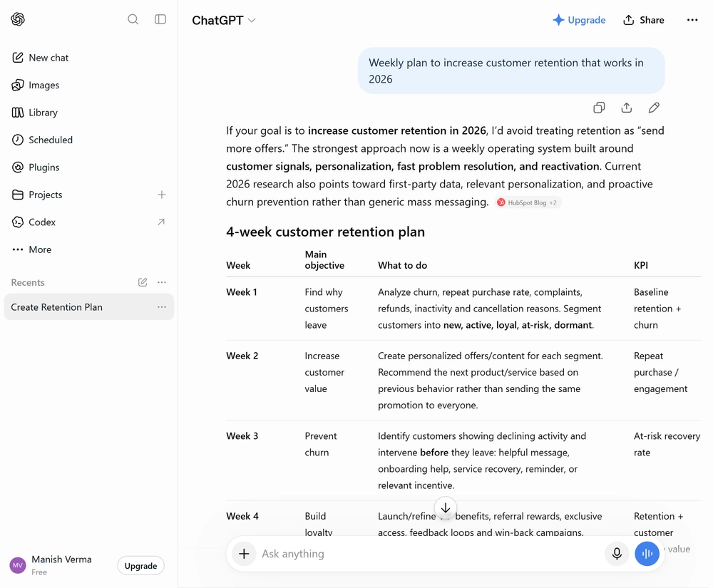Click the 'Prevent churn' cell
The image size is (713, 588).
click(321, 444)
